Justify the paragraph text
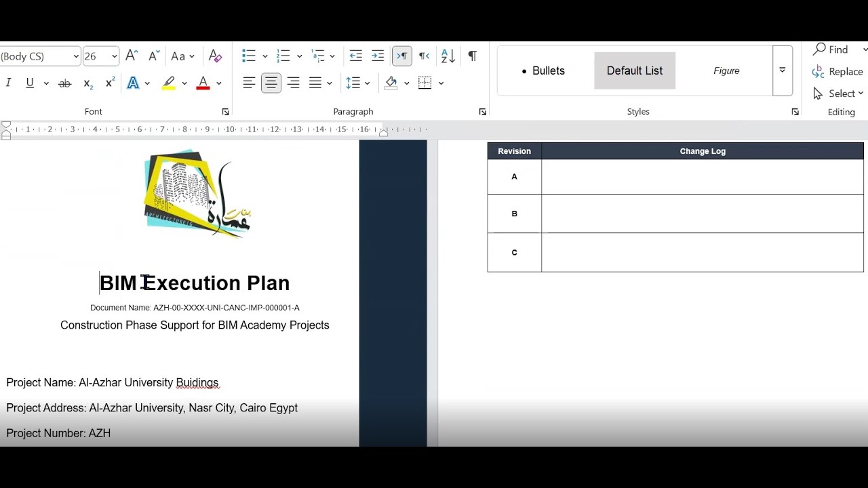 (315, 83)
